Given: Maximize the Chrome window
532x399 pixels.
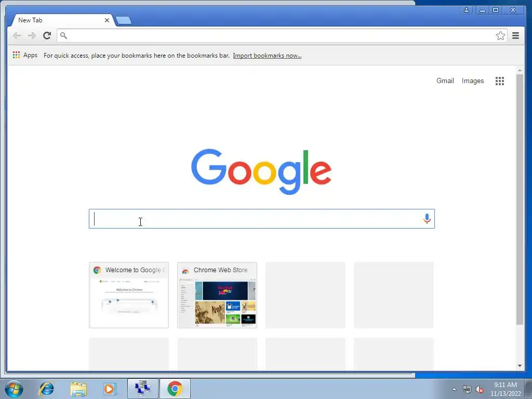Looking at the screenshot, I should point(495,10).
